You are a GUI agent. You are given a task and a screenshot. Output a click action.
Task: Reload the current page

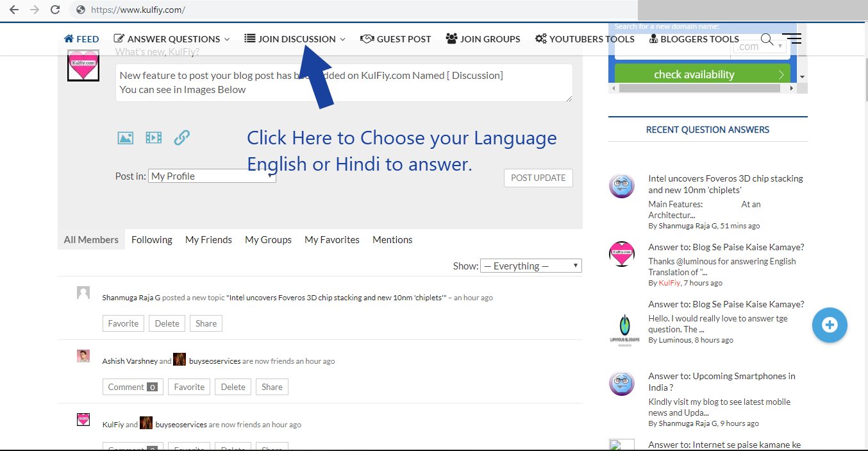coord(55,10)
